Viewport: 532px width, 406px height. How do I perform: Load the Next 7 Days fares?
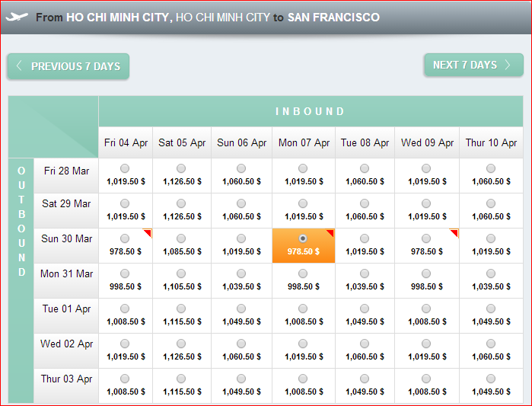click(473, 65)
